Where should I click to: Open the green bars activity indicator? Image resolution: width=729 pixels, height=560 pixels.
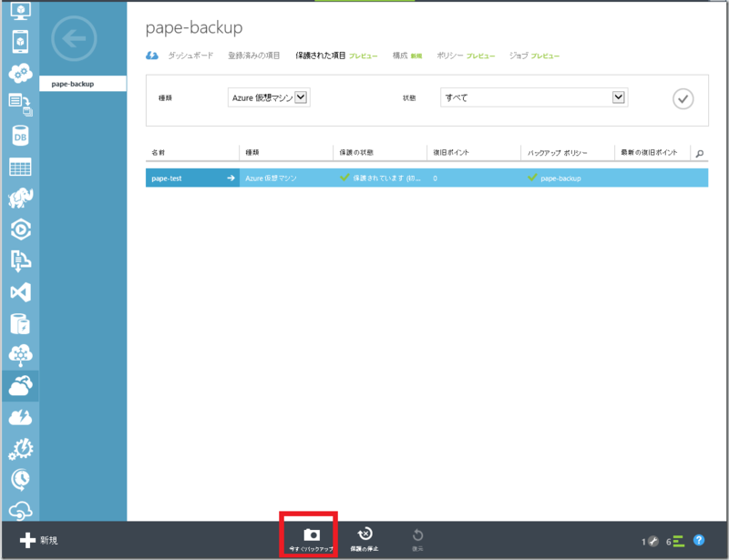(x=675, y=541)
